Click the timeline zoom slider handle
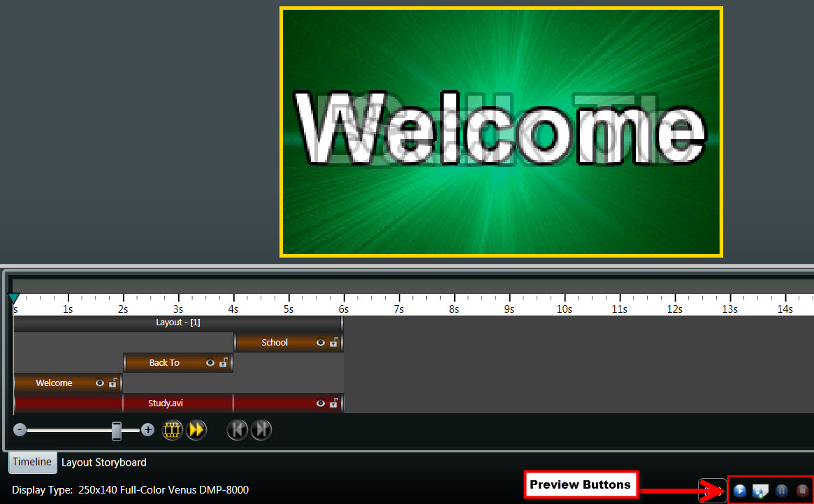Viewport: 814px width, 504px height. pos(117,431)
